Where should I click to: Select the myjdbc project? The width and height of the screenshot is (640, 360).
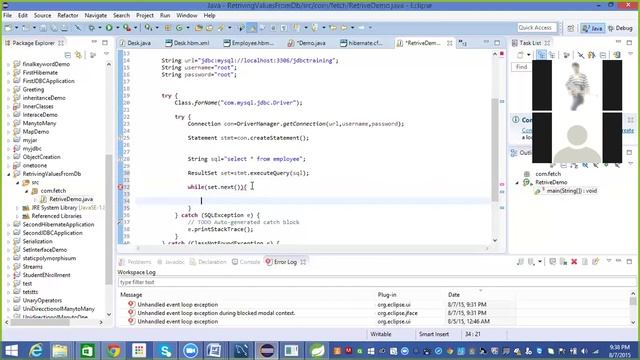click(x=32, y=149)
